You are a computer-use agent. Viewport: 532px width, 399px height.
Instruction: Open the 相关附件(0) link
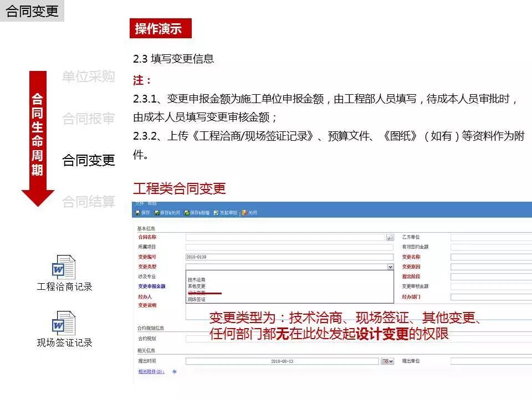tap(151, 372)
